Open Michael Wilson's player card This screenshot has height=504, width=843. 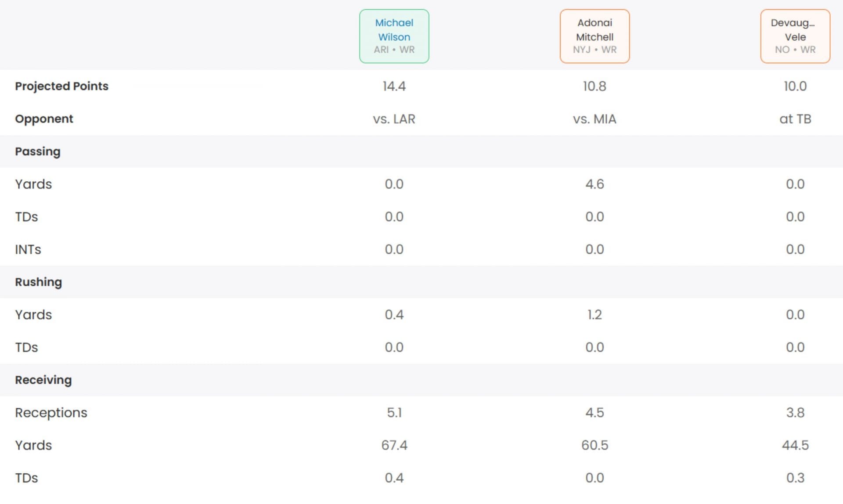coord(394,36)
